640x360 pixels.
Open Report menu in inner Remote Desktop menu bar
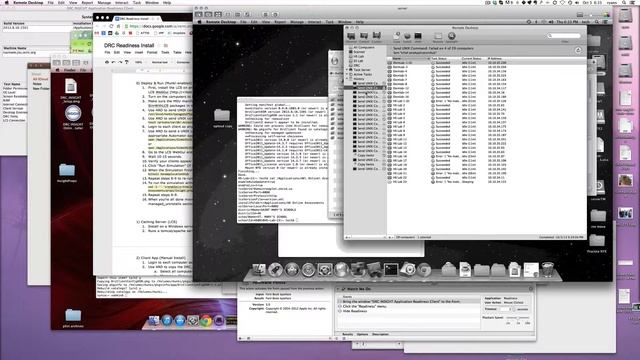click(280, 22)
